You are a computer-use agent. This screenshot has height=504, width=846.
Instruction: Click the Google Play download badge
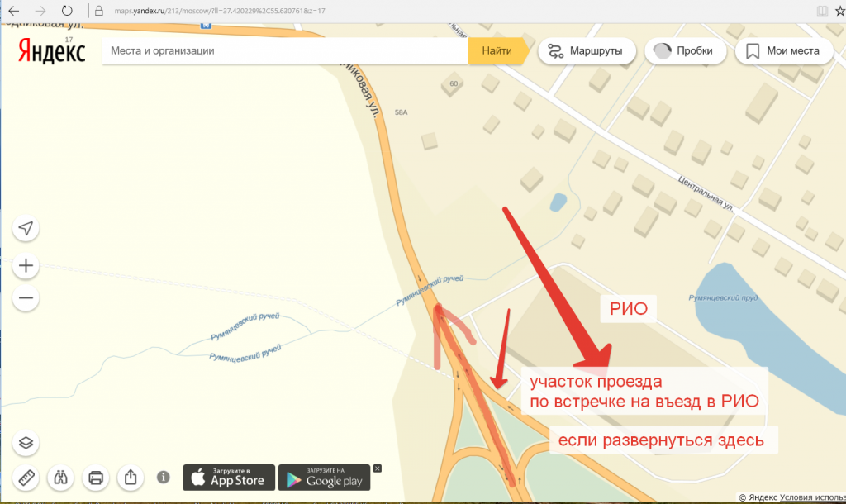click(324, 478)
